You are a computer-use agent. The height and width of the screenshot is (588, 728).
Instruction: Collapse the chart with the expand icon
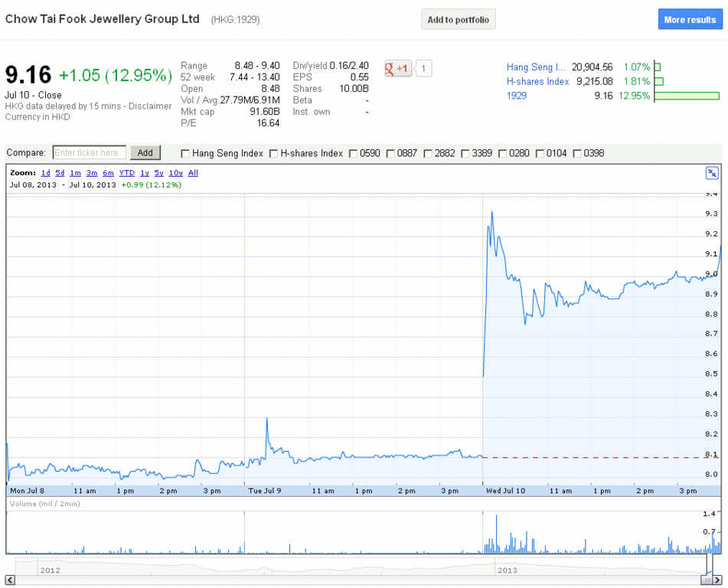(x=712, y=173)
